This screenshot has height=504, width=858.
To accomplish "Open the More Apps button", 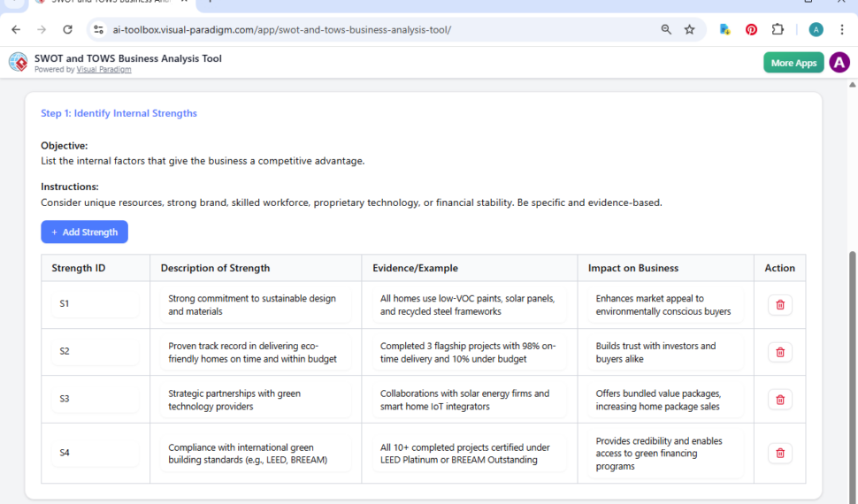I will (x=793, y=63).
